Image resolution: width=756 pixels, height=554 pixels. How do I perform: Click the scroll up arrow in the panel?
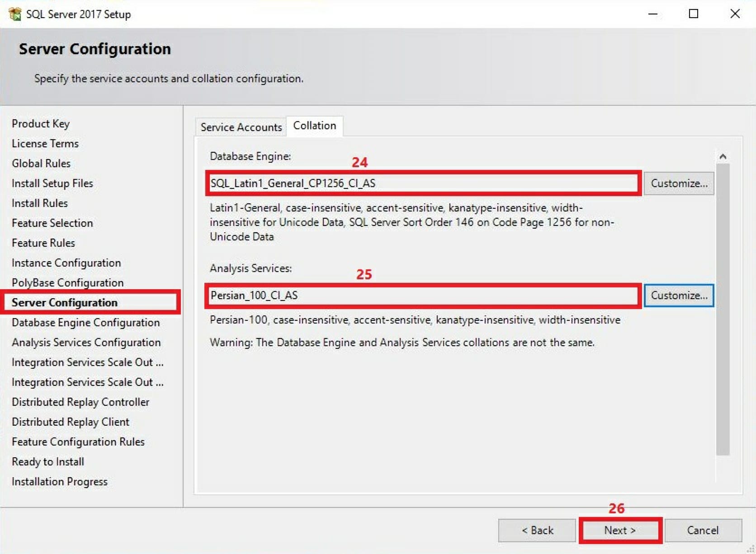point(723,156)
